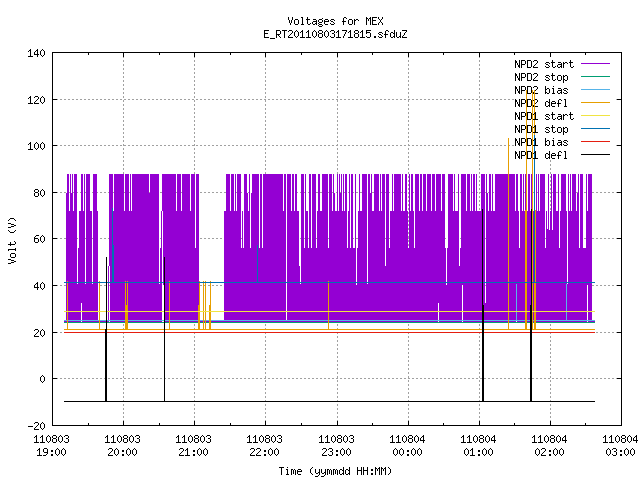Image resolution: width=640 pixels, height=480 pixels.
Task: Click the NPD2 bias light-blue legend line
Action: [x=595, y=90]
